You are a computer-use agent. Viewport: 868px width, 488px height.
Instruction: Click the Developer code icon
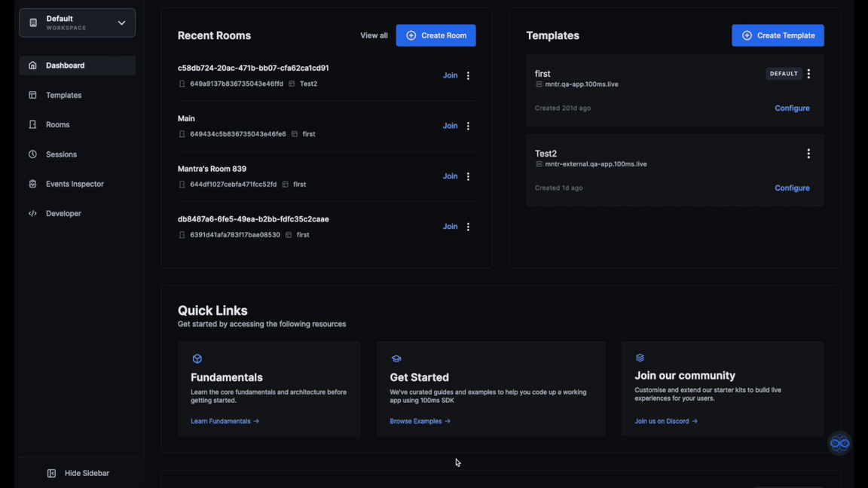(x=32, y=214)
